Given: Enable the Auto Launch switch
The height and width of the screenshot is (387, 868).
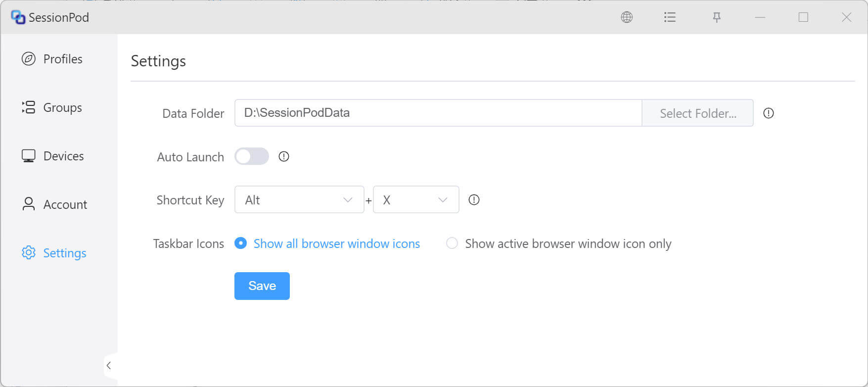Looking at the screenshot, I should pos(252,156).
